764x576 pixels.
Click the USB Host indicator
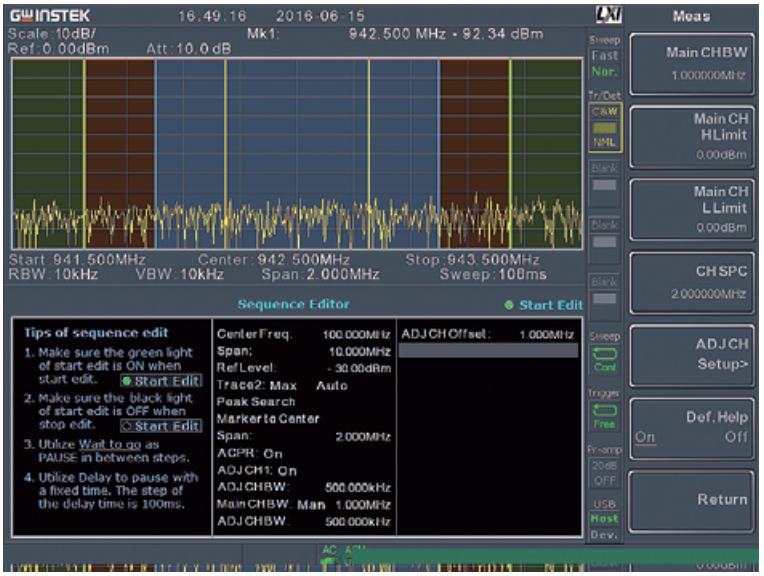click(605, 518)
